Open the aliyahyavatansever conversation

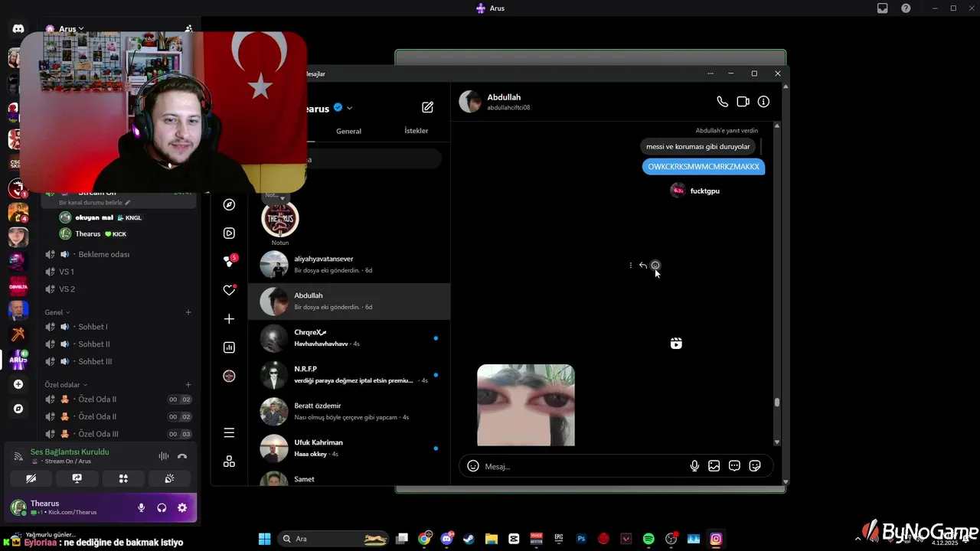tap(349, 264)
